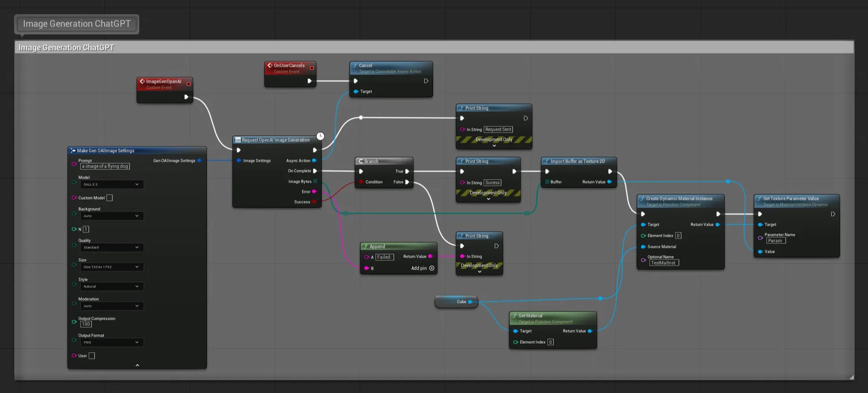Select the Image Generation ChatGPT comment bubble
Viewport: 868px width, 393px height.
(77, 24)
